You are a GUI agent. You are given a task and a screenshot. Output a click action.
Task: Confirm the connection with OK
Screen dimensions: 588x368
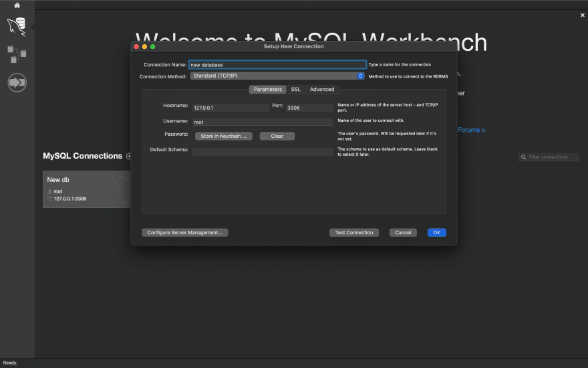437,232
